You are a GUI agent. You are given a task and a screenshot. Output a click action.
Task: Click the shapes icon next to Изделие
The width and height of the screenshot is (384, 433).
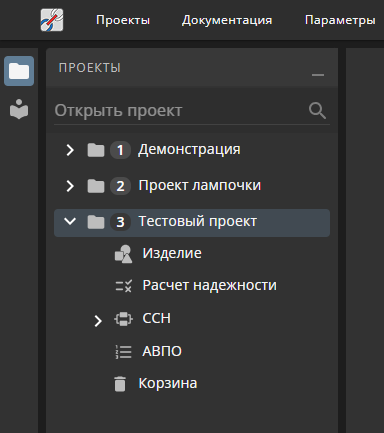pyautogui.click(x=123, y=254)
